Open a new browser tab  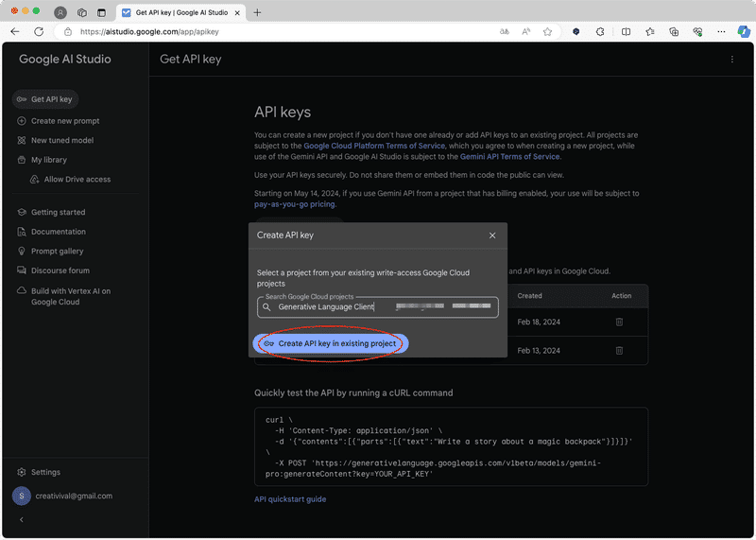pyautogui.click(x=257, y=13)
